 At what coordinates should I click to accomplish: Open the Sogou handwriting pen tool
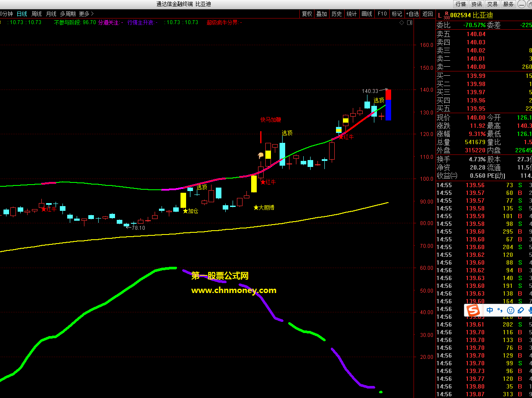pyautogui.click(x=520, y=310)
